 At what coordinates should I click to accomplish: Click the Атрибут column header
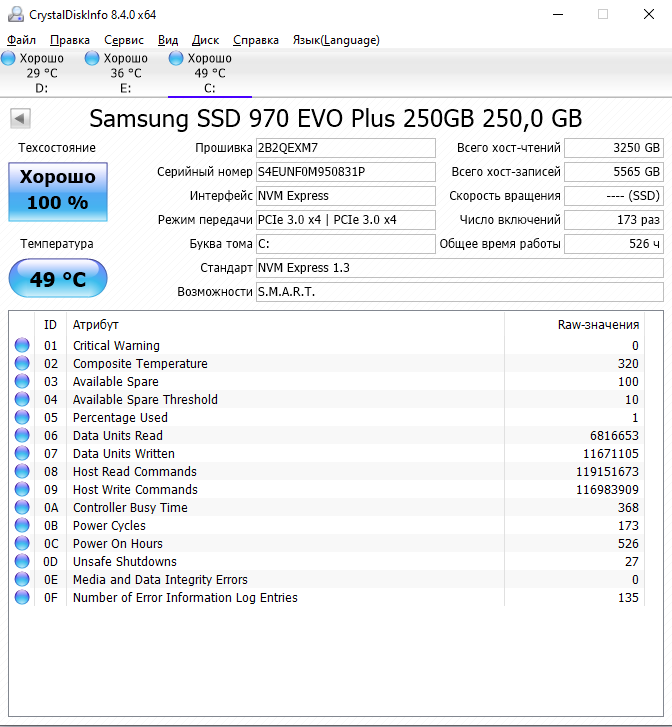285,325
